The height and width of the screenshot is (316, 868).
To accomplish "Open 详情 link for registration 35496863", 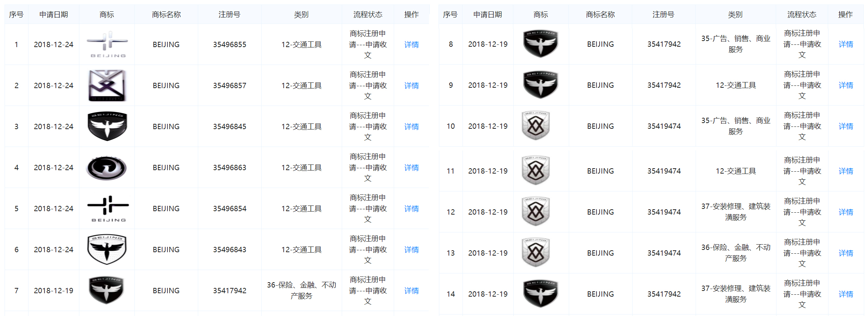I will (x=411, y=167).
